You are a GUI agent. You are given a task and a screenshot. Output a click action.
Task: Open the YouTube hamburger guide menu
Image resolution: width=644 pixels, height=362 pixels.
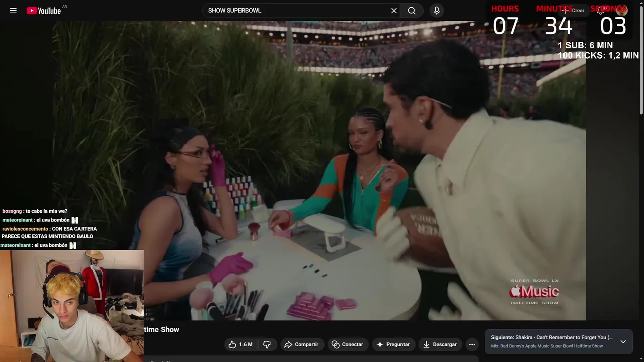[13, 11]
